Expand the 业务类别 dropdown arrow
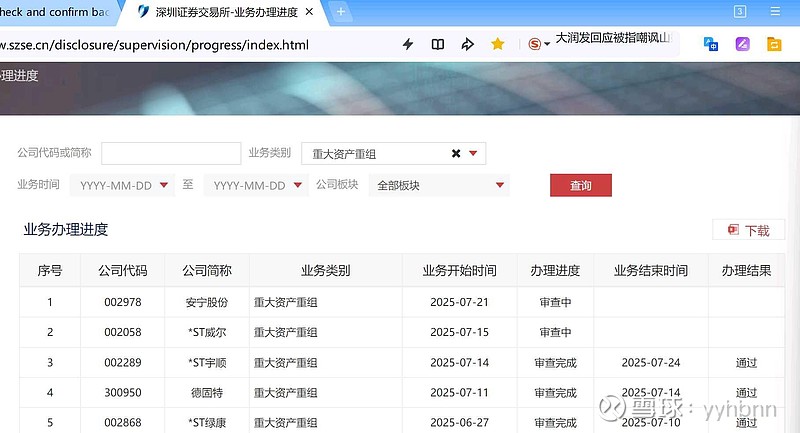The width and height of the screenshot is (800, 433). click(473, 154)
